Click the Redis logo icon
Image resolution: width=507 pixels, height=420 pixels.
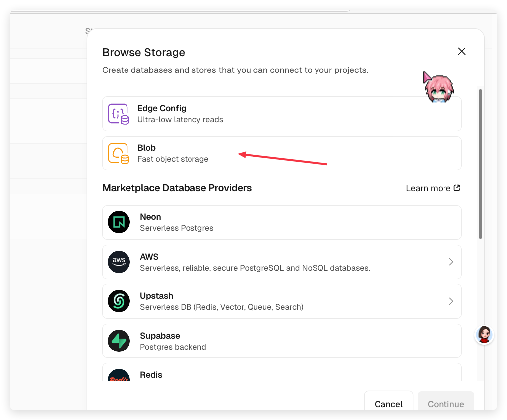(x=119, y=376)
